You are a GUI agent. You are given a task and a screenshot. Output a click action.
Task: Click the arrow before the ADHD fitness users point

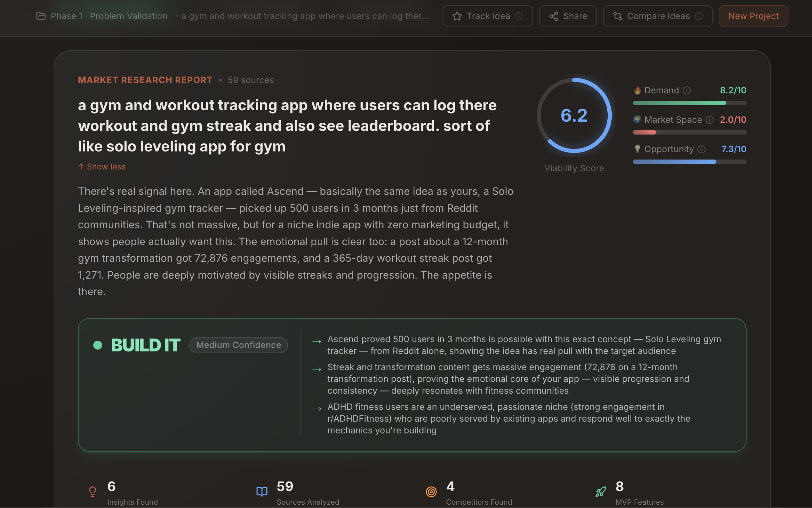tap(317, 409)
